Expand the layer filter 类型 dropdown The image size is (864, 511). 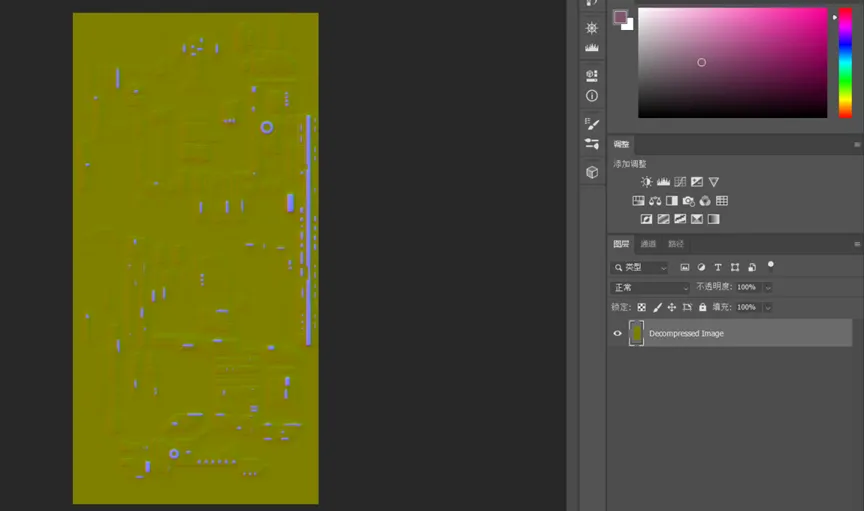(640, 268)
